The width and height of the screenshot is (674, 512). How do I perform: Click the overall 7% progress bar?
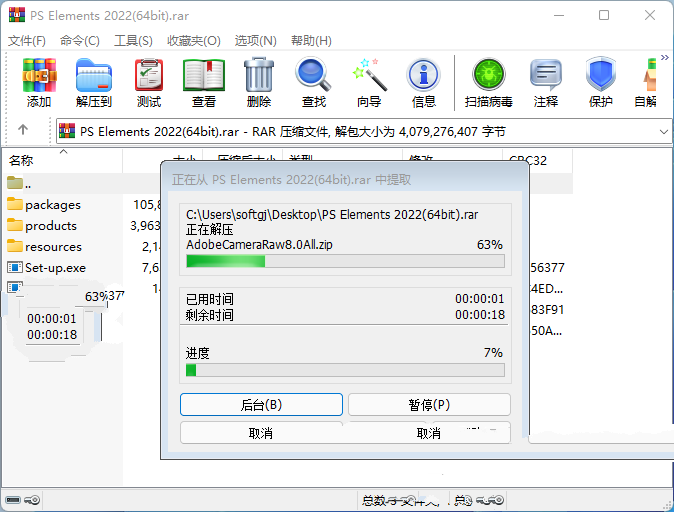[x=345, y=370]
